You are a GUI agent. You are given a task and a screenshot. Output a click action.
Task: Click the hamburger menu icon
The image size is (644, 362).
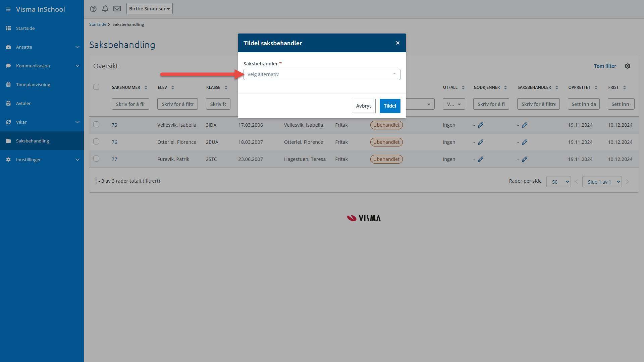pos(8,9)
